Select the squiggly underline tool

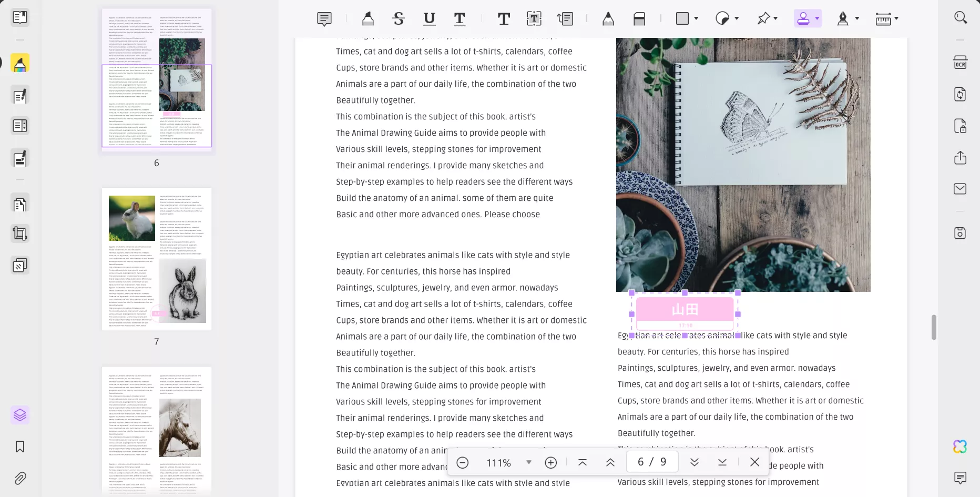460,19
